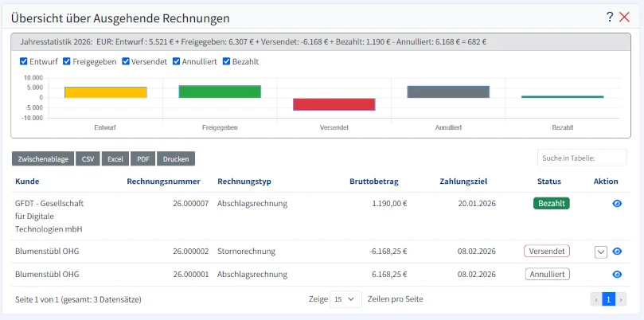Click the Drucken button
Screen dimensions: 644x320
click(x=176, y=159)
